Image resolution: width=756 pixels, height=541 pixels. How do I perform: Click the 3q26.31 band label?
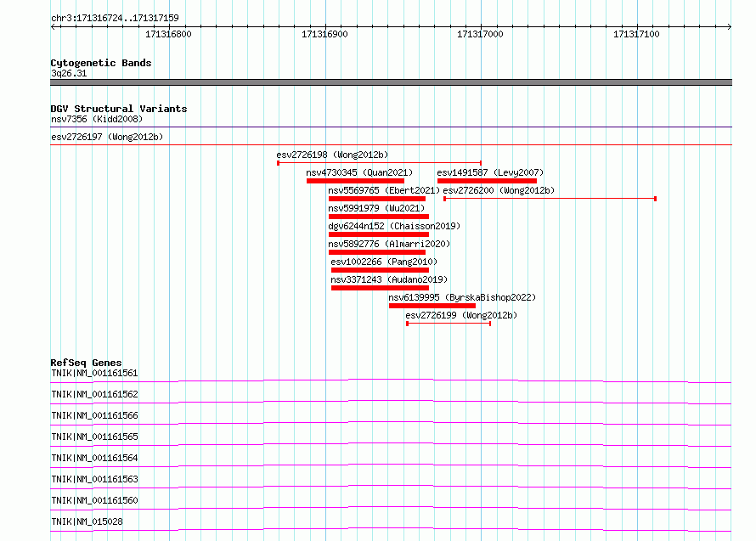click(69, 73)
